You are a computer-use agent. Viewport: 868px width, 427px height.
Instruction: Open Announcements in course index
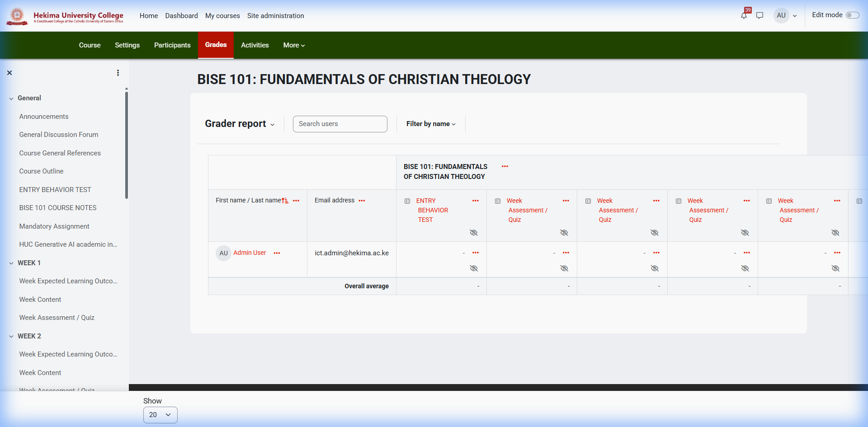[x=44, y=117]
